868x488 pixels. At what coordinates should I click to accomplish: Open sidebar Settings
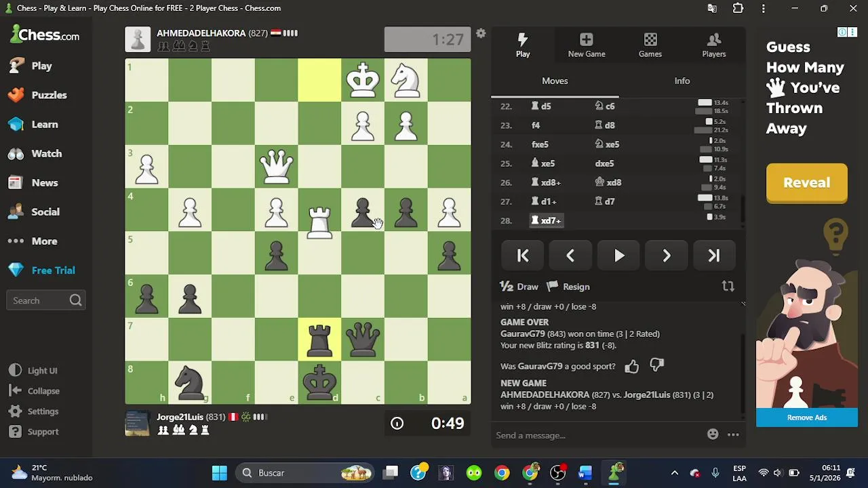tap(35, 411)
